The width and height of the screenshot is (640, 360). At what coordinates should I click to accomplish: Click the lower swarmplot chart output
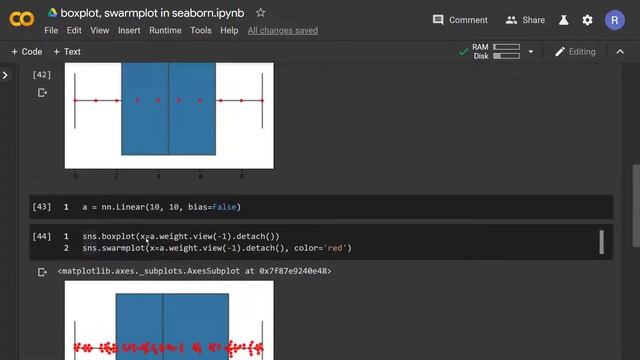point(169,320)
